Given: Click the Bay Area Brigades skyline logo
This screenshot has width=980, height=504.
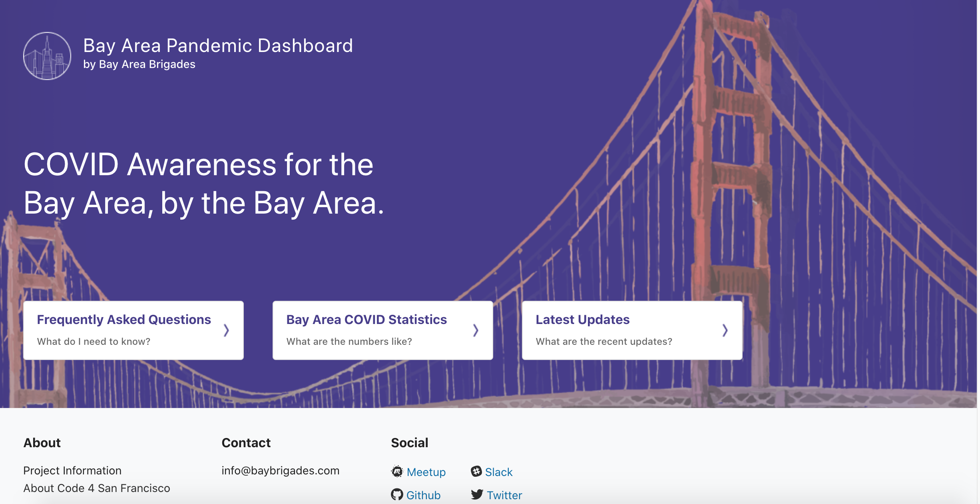Looking at the screenshot, I should coord(47,56).
